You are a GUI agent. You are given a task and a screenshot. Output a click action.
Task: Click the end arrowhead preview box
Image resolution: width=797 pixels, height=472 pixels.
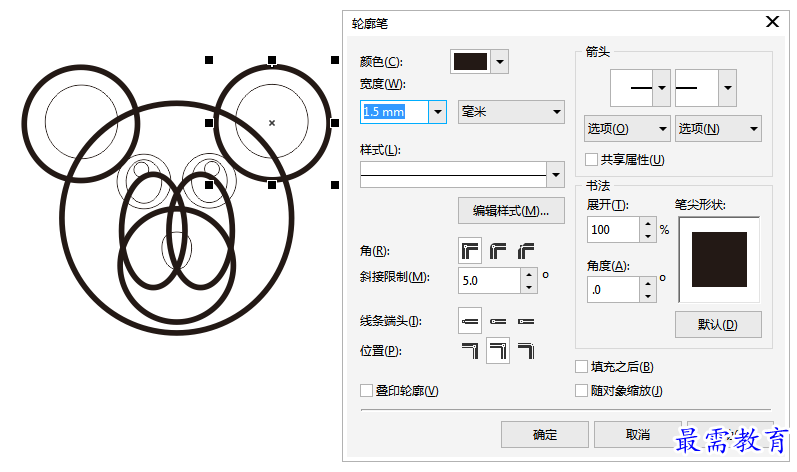[697, 88]
